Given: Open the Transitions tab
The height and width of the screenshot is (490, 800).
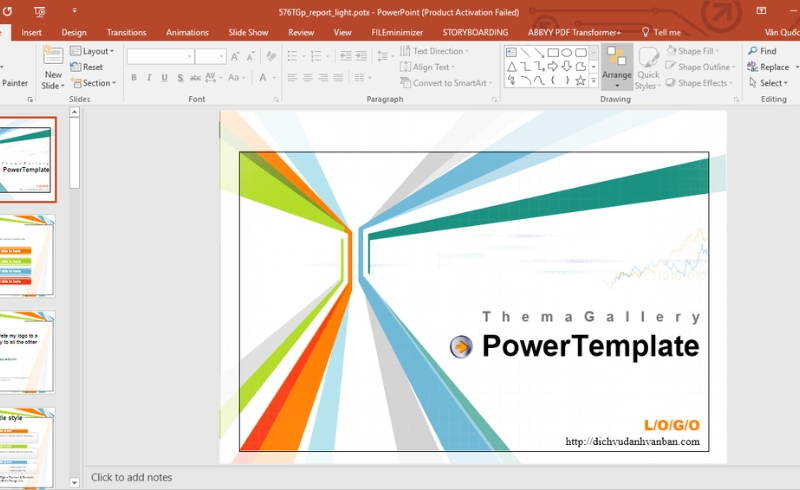Looking at the screenshot, I should click(x=127, y=32).
